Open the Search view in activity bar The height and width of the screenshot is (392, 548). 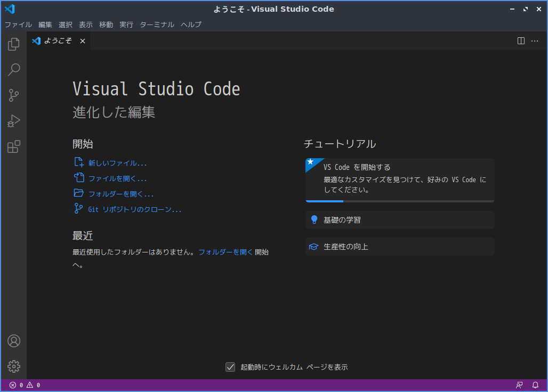(x=14, y=69)
